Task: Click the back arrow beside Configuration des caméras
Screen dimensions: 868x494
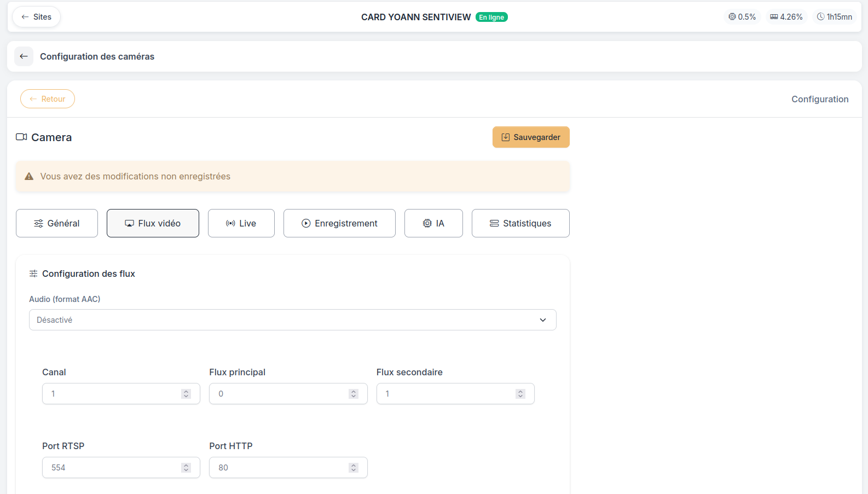Action: point(24,56)
